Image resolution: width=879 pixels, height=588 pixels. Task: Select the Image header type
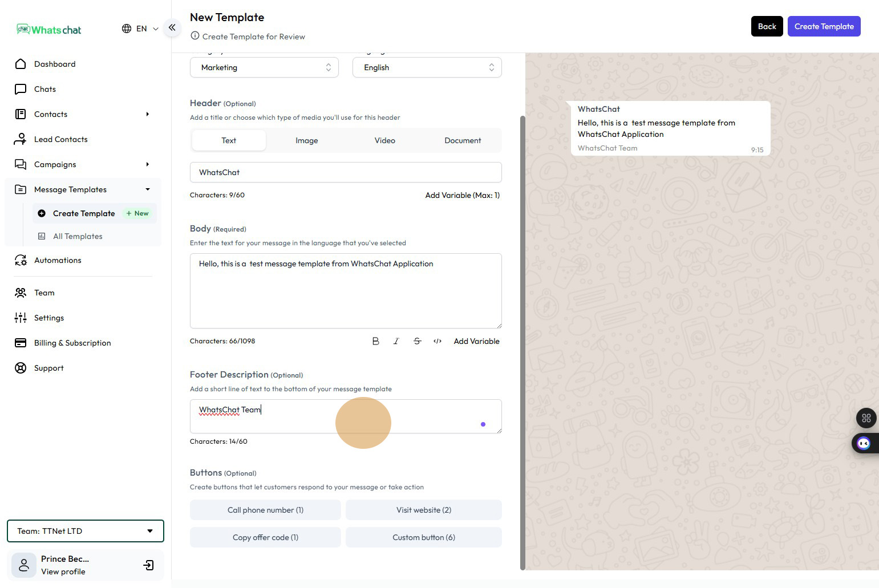point(306,140)
